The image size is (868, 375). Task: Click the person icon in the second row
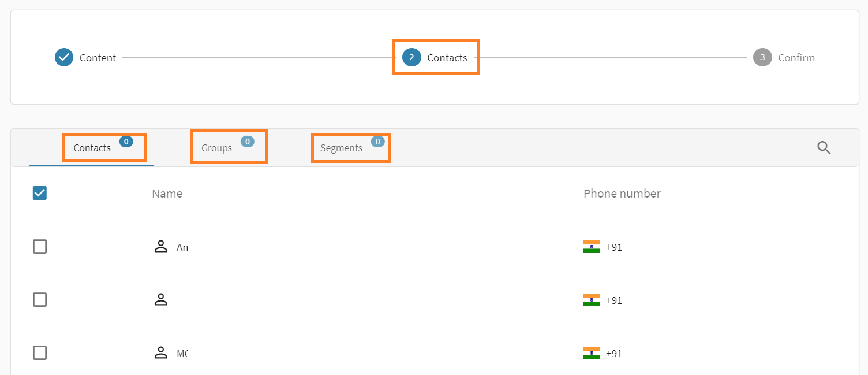tap(160, 300)
